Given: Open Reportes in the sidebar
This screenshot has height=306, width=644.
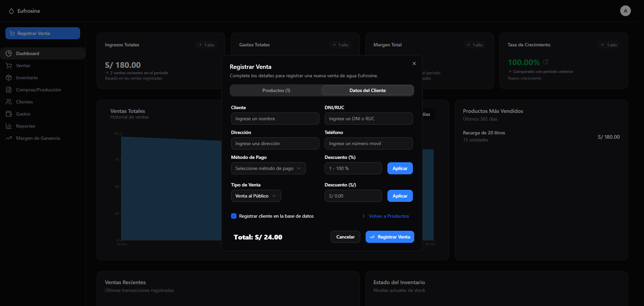Looking at the screenshot, I should pos(43,126).
